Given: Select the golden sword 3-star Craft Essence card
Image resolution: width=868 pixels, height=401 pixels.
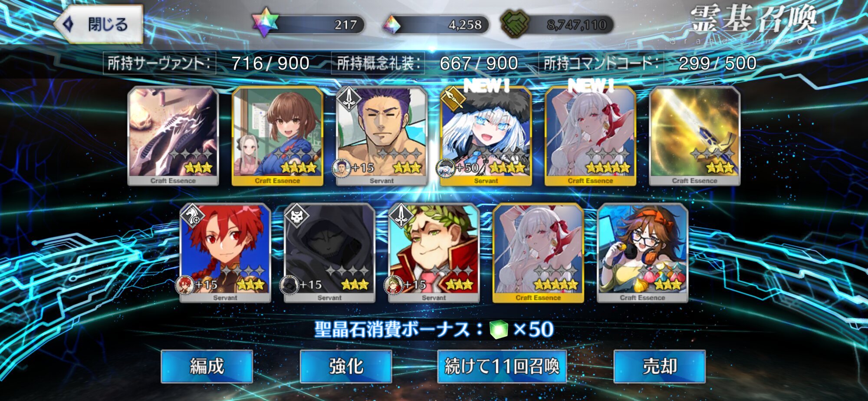Looking at the screenshot, I should (694, 136).
